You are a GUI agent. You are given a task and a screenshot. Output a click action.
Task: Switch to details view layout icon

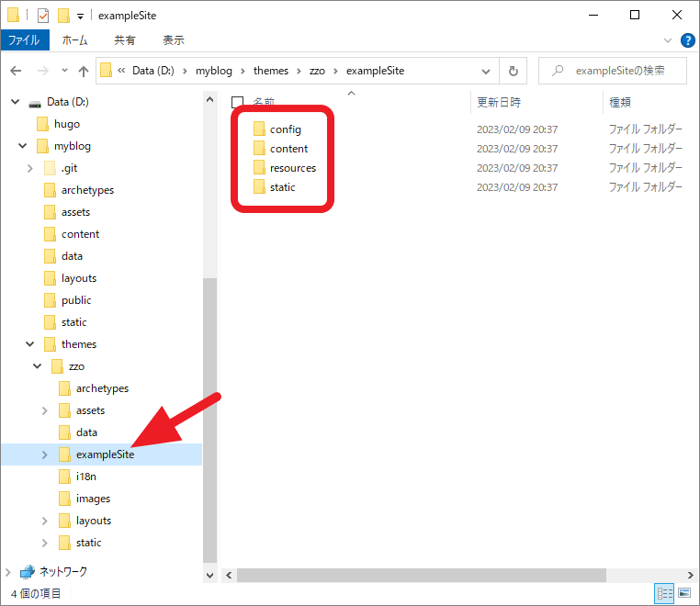[664, 594]
